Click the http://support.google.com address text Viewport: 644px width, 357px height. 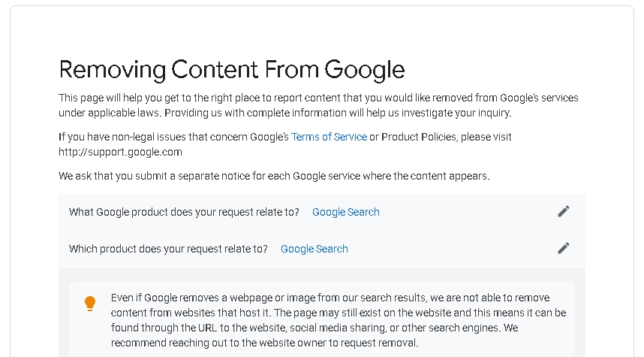click(120, 152)
